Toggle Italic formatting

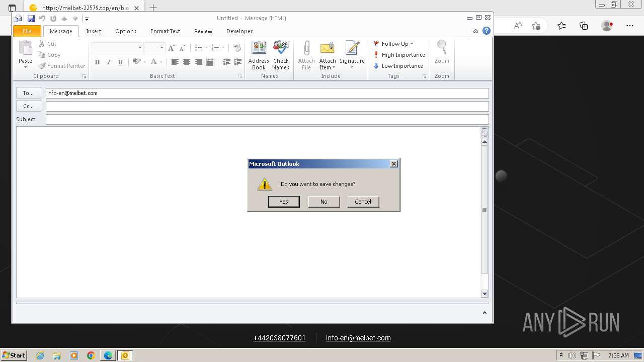[109, 62]
